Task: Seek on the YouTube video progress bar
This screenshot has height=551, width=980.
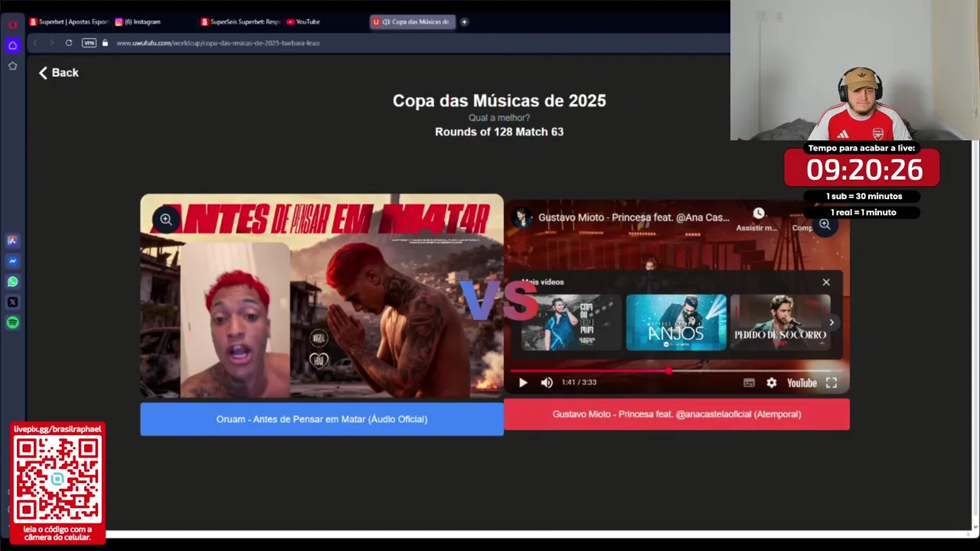Action: pyautogui.click(x=677, y=370)
